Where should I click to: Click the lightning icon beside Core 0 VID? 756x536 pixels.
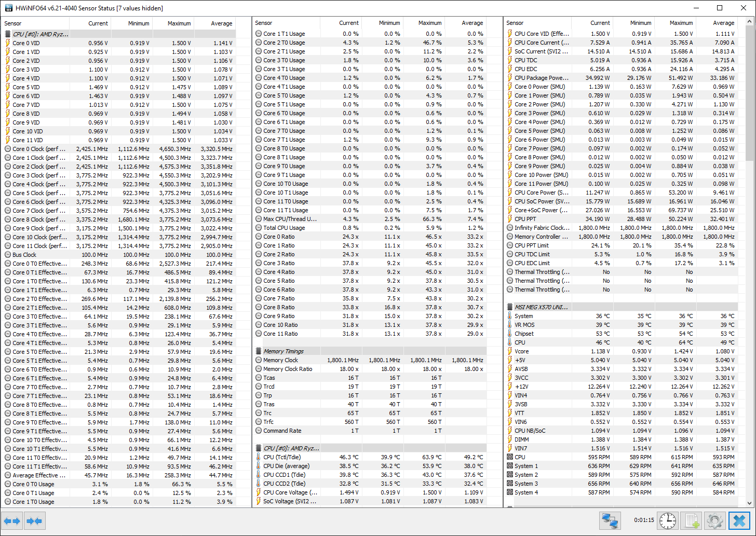pos(8,43)
